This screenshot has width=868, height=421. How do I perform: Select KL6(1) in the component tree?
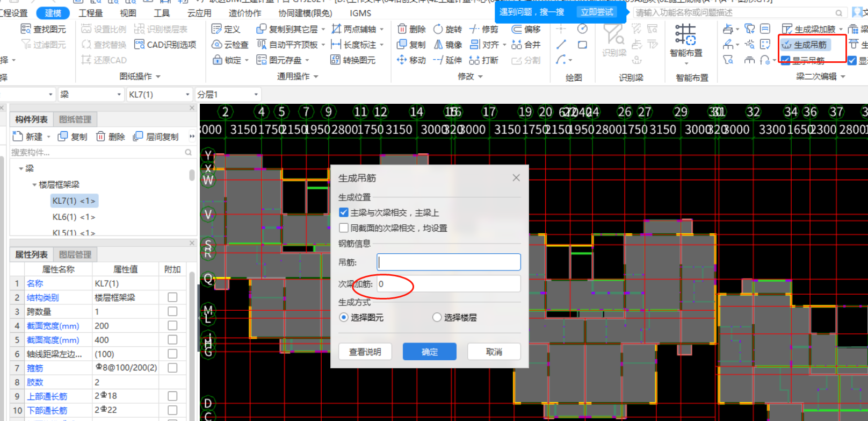pyautogui.click(x=74, y=217)
